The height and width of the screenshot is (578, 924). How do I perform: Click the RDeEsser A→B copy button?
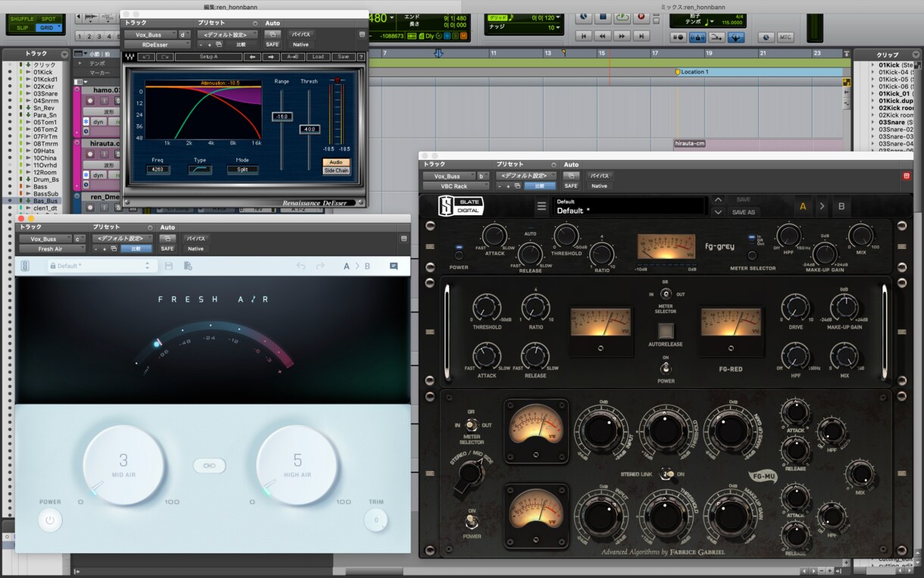click(x=293, y=57)
